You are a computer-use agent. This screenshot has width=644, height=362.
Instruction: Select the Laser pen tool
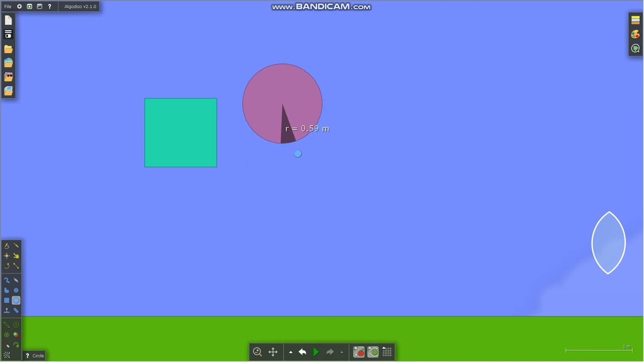pyautogui.click(x=7, y=345)
